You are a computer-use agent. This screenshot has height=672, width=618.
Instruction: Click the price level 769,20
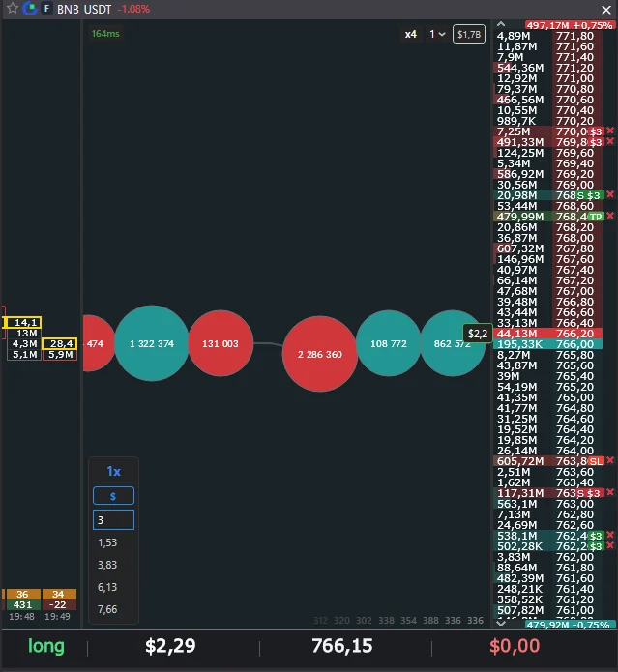(575, 174)
